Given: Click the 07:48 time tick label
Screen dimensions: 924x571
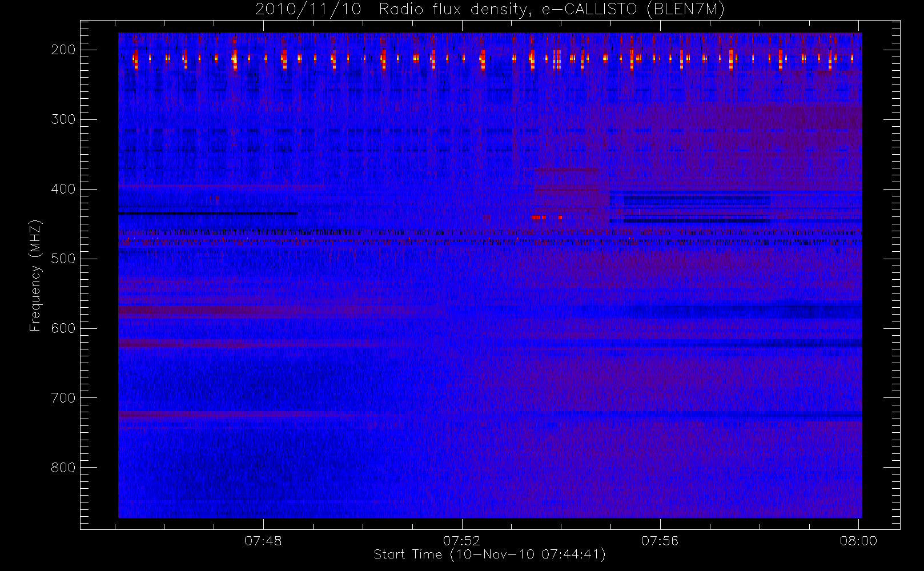Looking at the screenshot, I should click(263, 541).
